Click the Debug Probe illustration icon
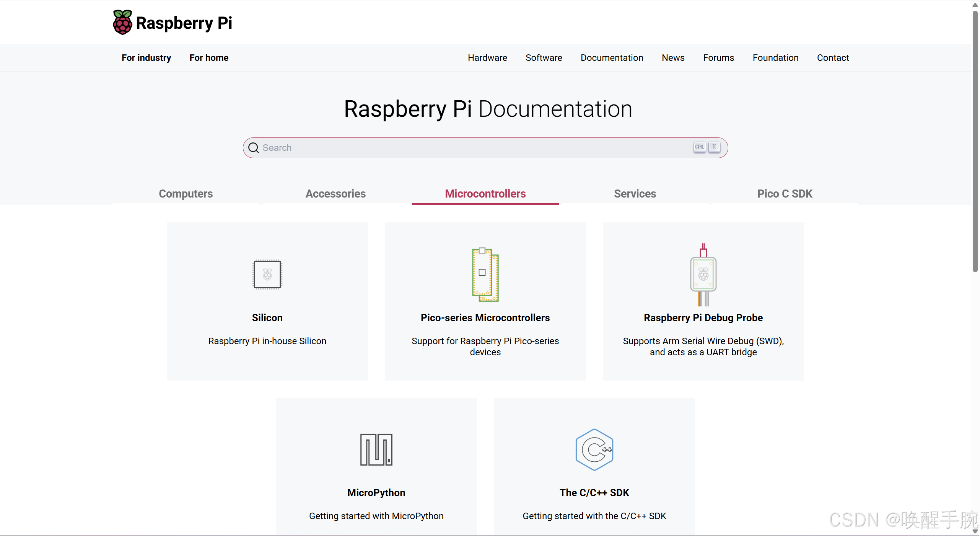 (703, 275)
